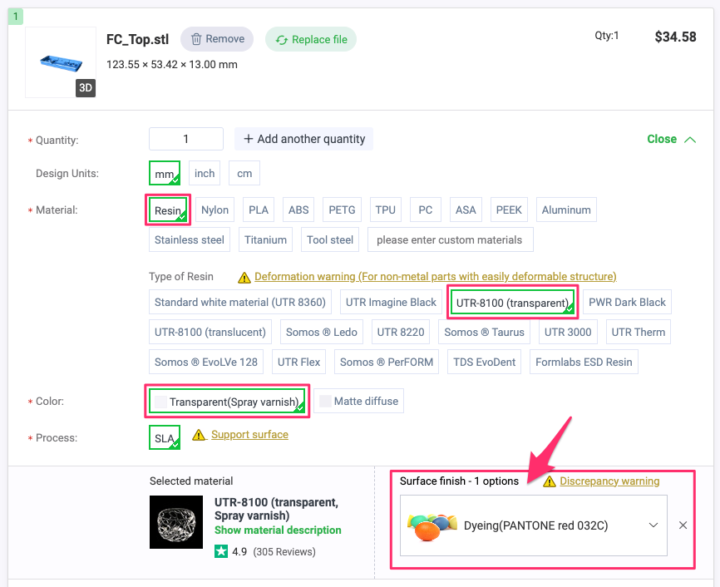The width and height of the screenshot is (720, 587).
Task: Click Deformation warning triangle icon
Action: click(244, 277)
